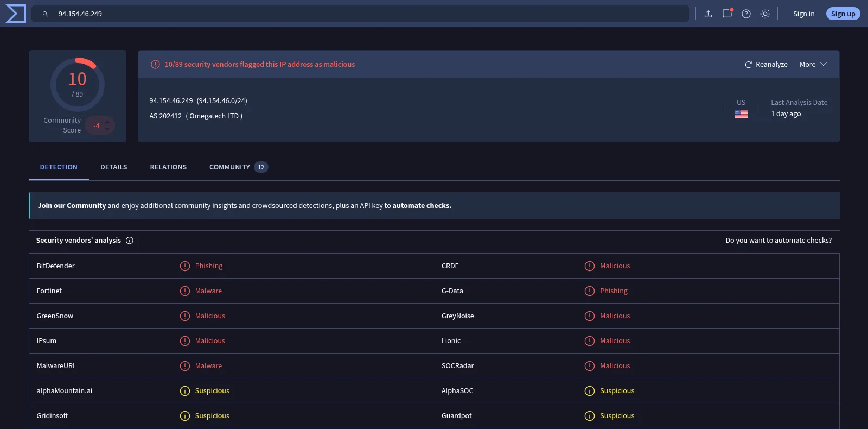The width and height of the screenshot is (868, 429).
Task: Click the AlphaSOC vendor name
Action: coord(457,391)
